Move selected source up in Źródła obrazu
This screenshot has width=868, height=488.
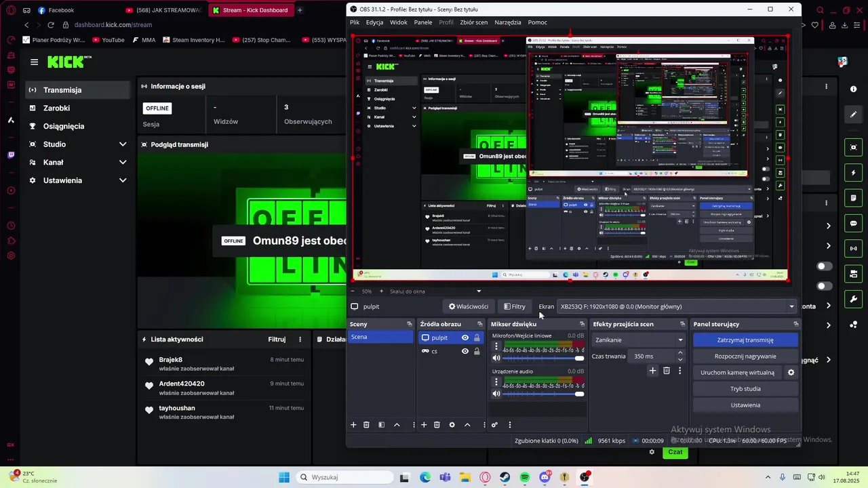467,425
